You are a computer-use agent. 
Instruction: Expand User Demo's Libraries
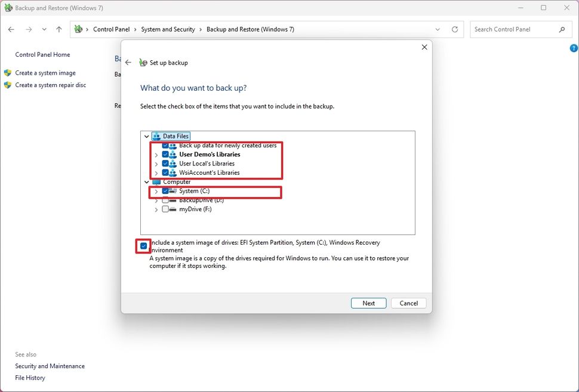tap(156, 154)
